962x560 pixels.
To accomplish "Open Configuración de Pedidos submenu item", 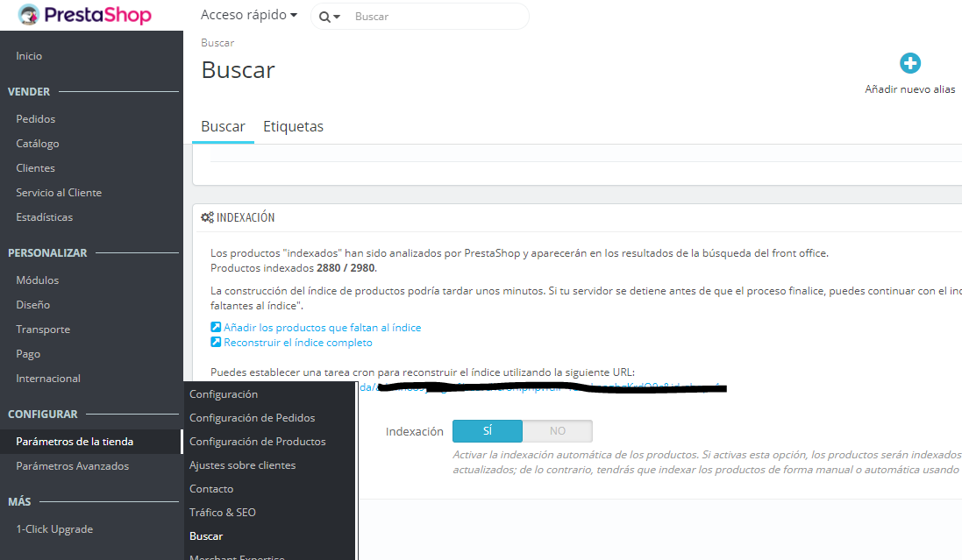I will pyautogui.click(x=252, y=418).
